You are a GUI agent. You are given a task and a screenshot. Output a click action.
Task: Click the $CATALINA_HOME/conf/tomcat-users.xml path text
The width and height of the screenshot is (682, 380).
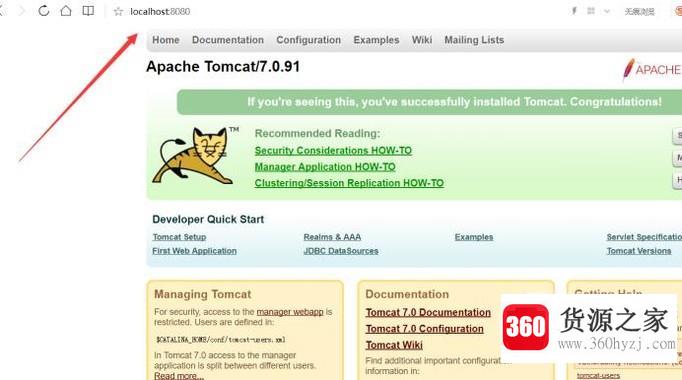click(221, 340)
